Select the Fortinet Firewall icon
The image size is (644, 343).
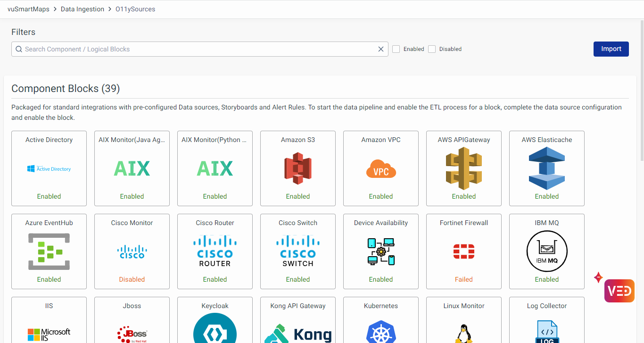click(x=464, y=251)
